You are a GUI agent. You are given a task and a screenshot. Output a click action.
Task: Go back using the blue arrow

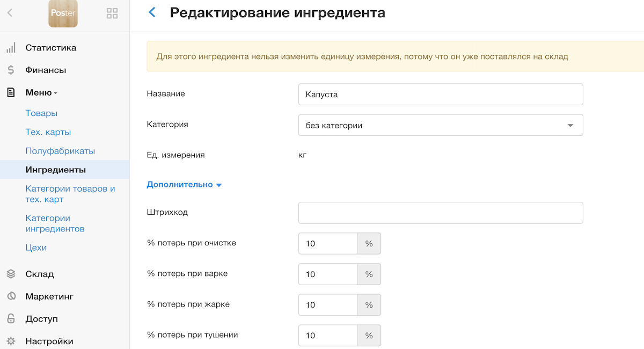click(x=152, y=12)
